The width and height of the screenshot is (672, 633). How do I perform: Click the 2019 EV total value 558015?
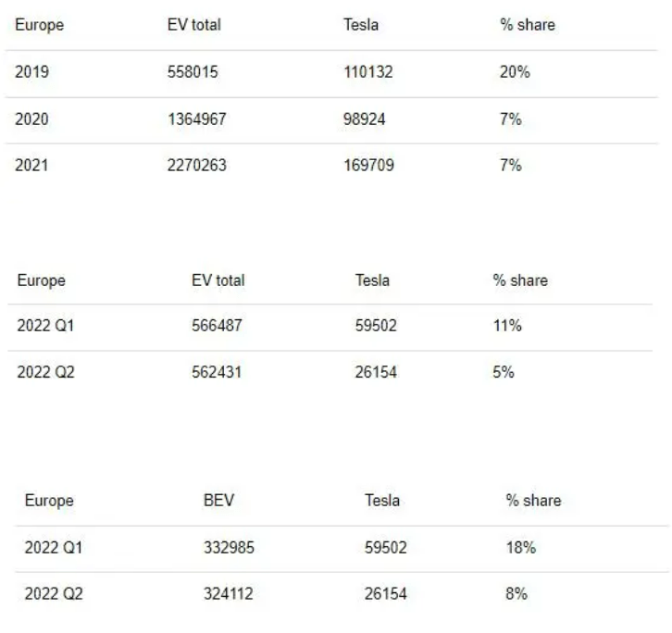(193, 71)
